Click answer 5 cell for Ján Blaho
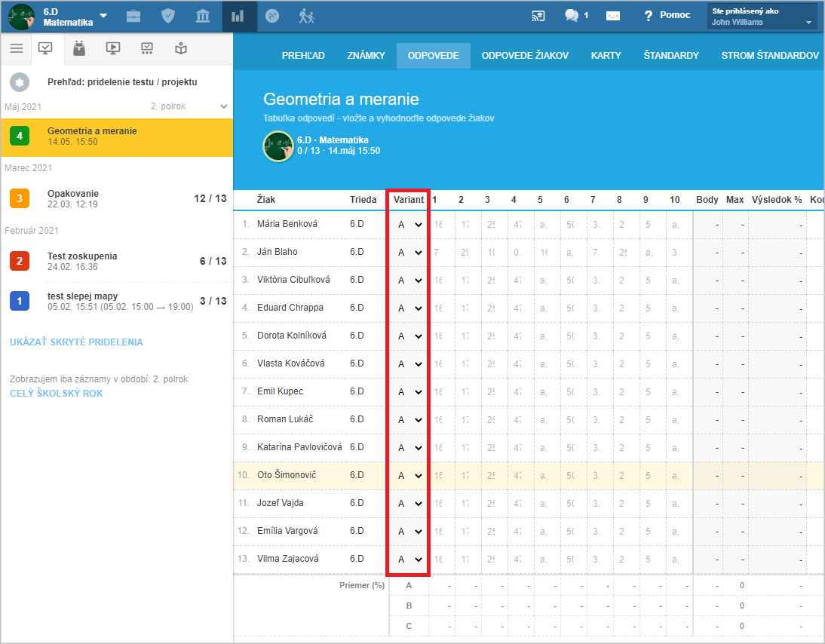This screenshot has height=644, width=825. coord(547,253)
